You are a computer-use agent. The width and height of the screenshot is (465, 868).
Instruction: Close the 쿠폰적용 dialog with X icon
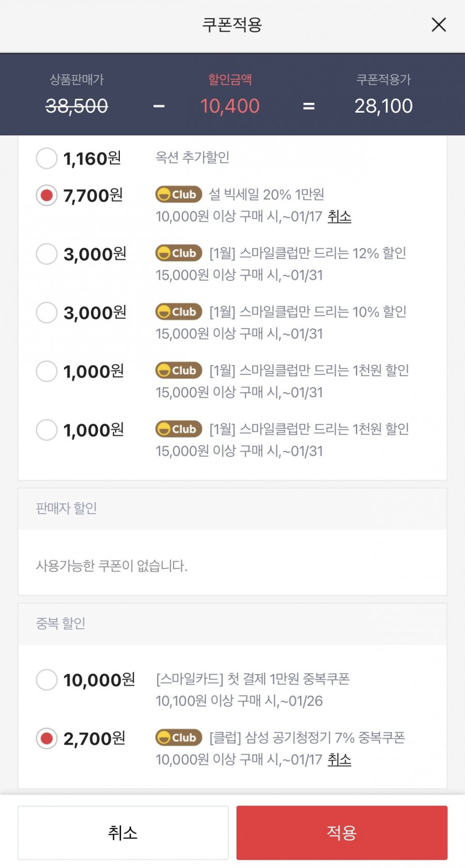coord(439,24)
